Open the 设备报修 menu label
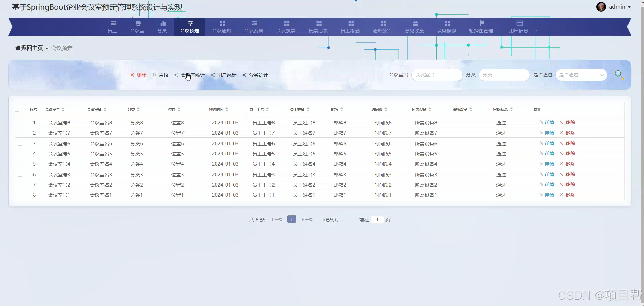Screen dimensions: 644x306 pos(446,31)
